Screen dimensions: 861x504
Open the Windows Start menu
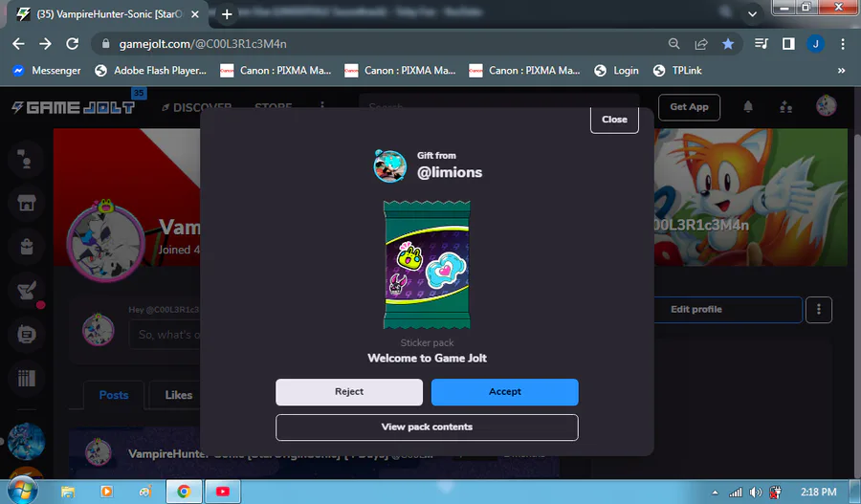coord(22,491)
